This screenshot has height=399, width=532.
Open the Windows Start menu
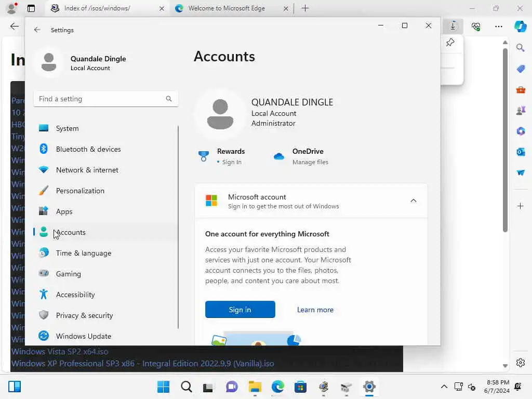click(x=163, y=387)
